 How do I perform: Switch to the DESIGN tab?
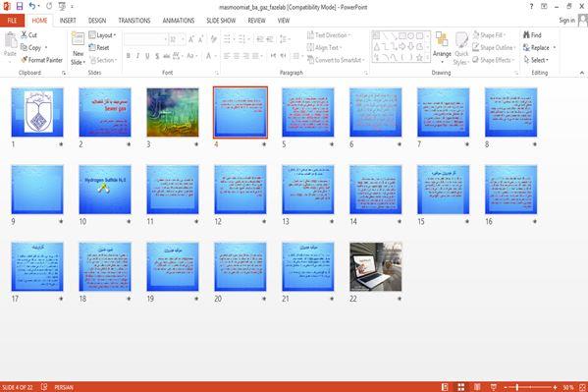pyautogui.click(x=97, y=21)
